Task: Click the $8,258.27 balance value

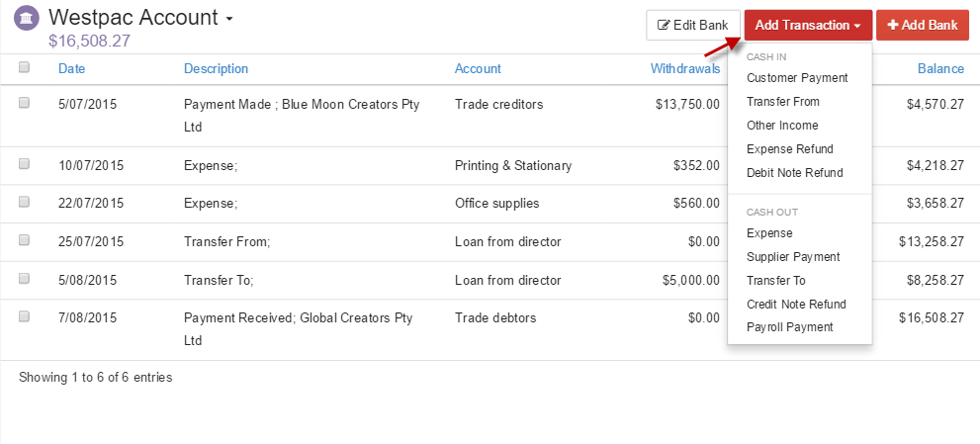Action: coord(935,280)
